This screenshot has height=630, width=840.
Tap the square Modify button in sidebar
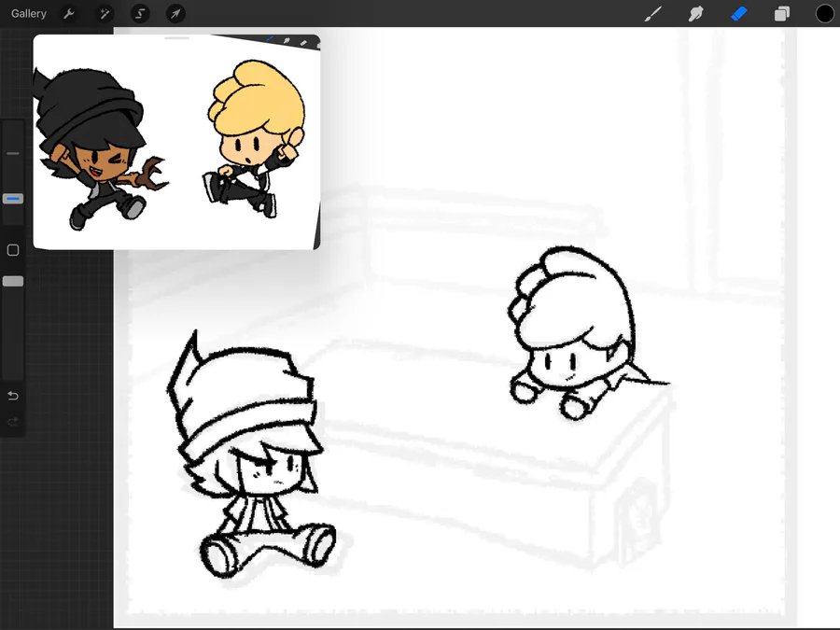(x=13, y=250)
